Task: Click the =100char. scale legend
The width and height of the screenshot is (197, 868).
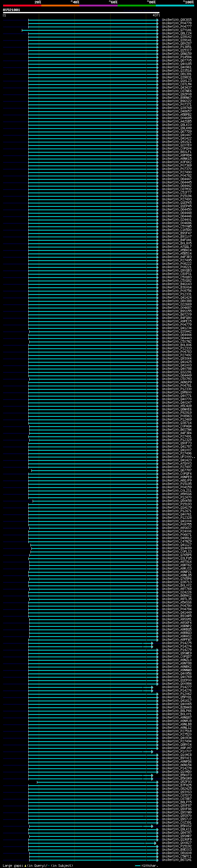Action: click(147, 865)
